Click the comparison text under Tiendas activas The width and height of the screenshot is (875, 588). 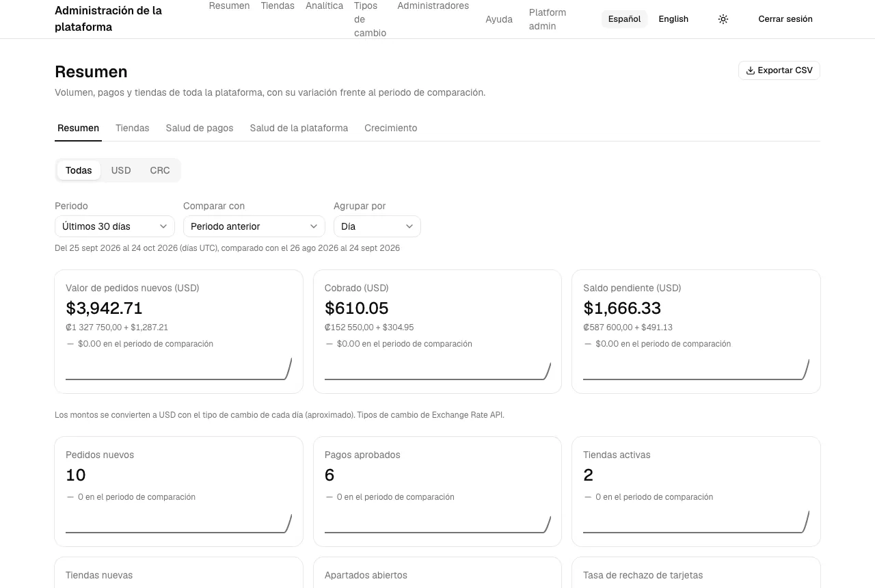(654, 497)
